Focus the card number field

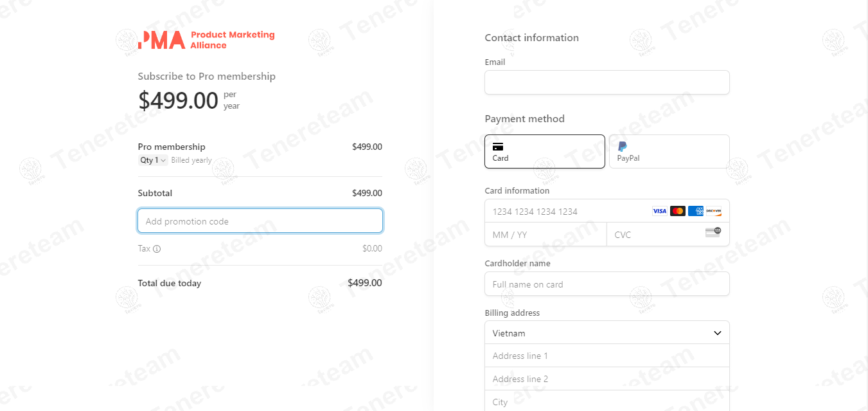565,211
